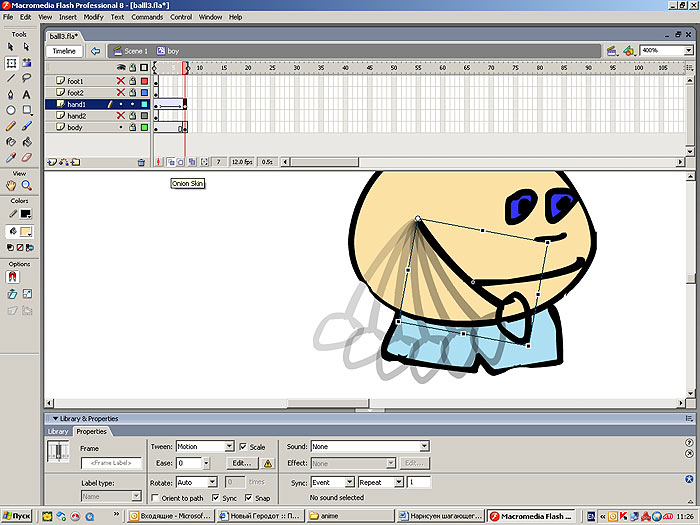Click the ease Edit... button
The height and width of the screenshot is (525, 700).
tap(242, 463)
